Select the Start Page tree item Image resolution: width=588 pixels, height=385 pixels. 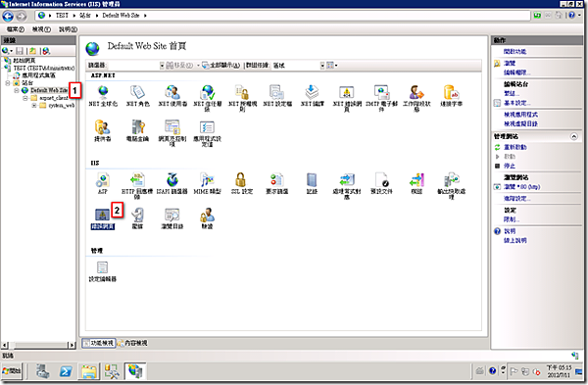pyautogui.click(x=24, y=61)
